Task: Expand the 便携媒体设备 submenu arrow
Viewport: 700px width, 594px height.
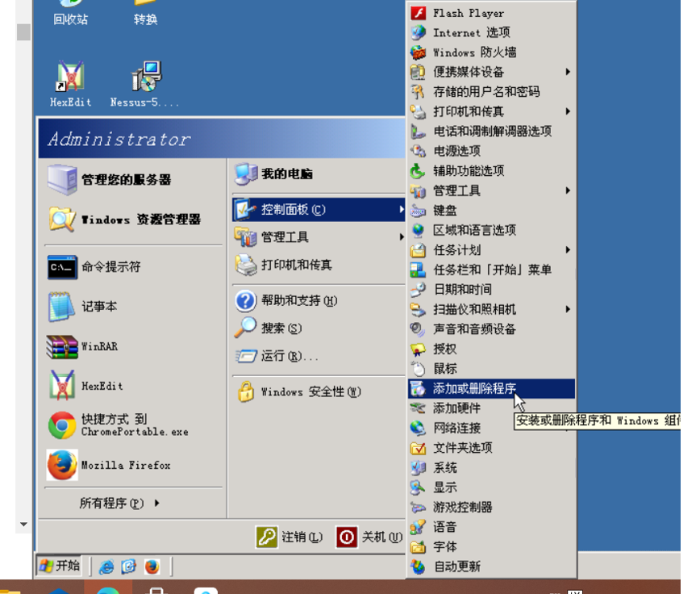Action: pos(568,72)
